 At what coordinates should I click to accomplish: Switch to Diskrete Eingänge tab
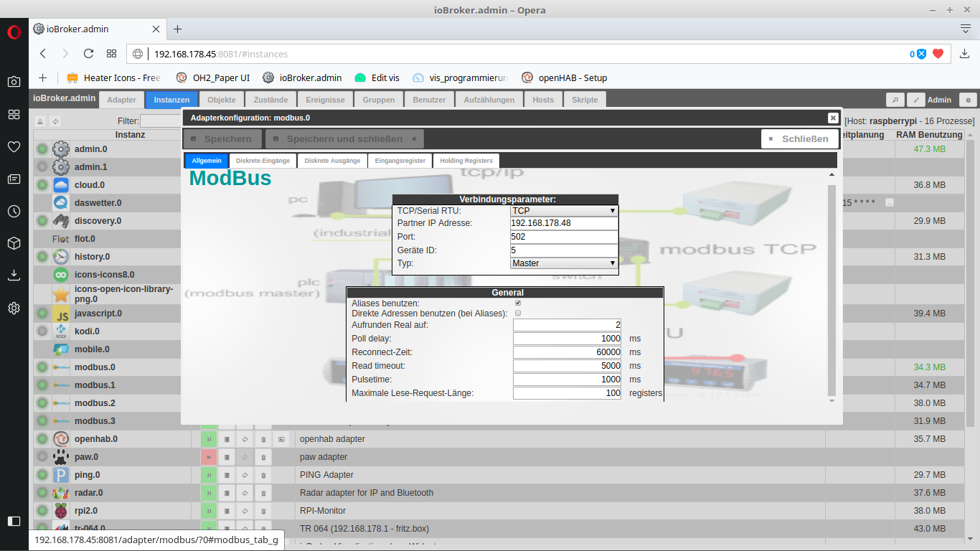click(263, 161)
